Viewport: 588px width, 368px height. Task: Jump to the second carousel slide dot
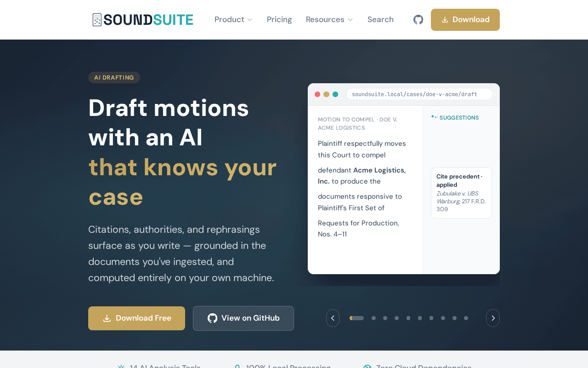point(374,318)
